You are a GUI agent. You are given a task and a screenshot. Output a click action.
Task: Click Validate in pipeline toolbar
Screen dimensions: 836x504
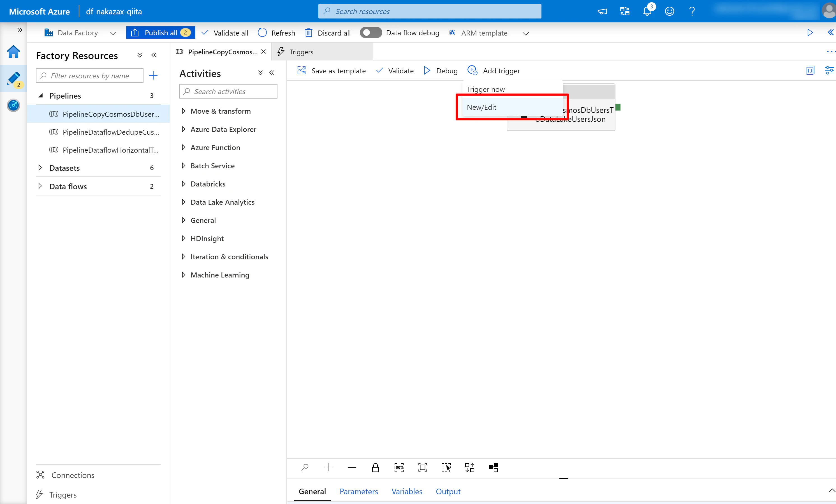pos(395,71)
